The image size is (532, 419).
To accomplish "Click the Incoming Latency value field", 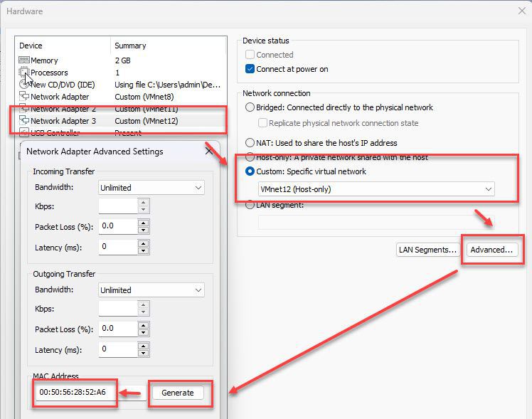I will point(118,247).
